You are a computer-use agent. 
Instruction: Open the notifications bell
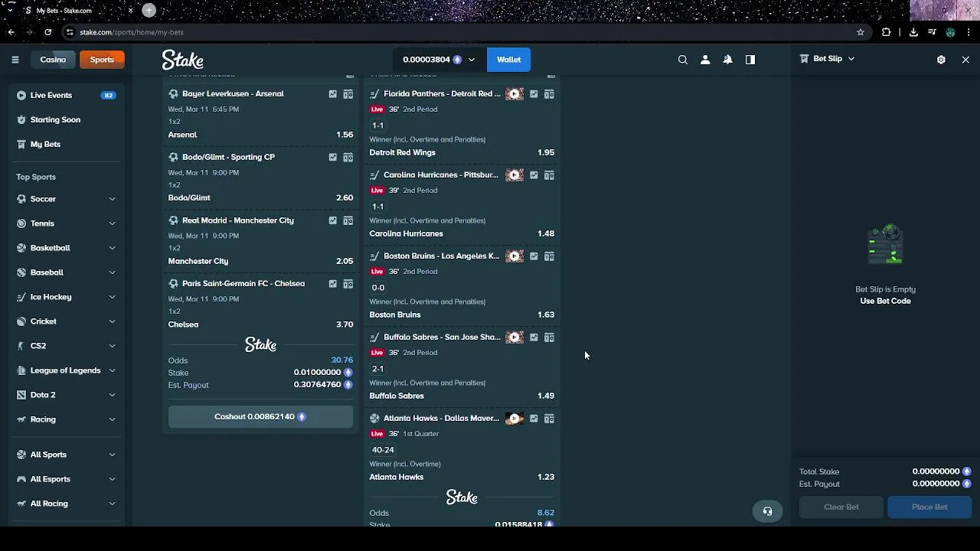tap(728, 60)
